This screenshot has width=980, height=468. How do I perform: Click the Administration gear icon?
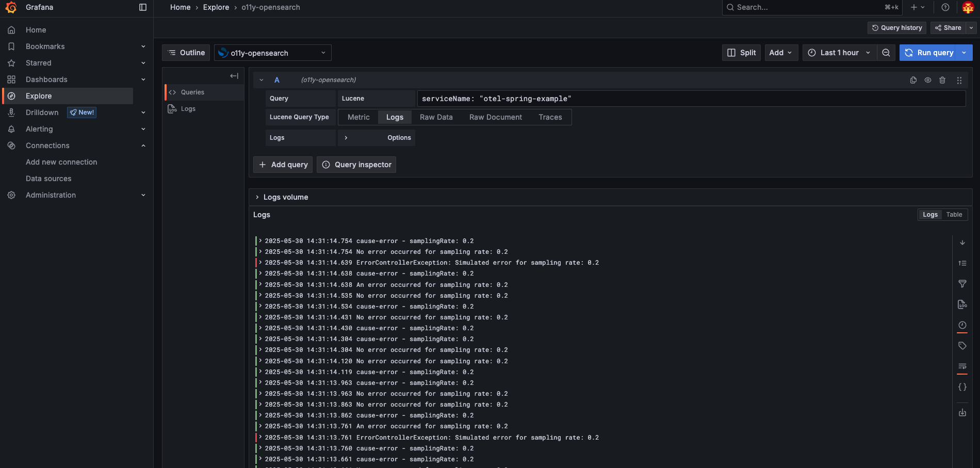tap(11, 195)
